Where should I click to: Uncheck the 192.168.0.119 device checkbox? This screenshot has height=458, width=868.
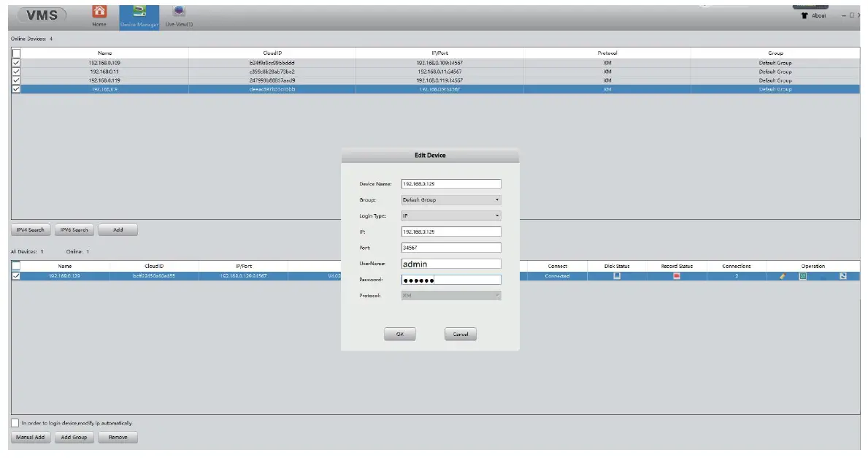coord(16,80)
